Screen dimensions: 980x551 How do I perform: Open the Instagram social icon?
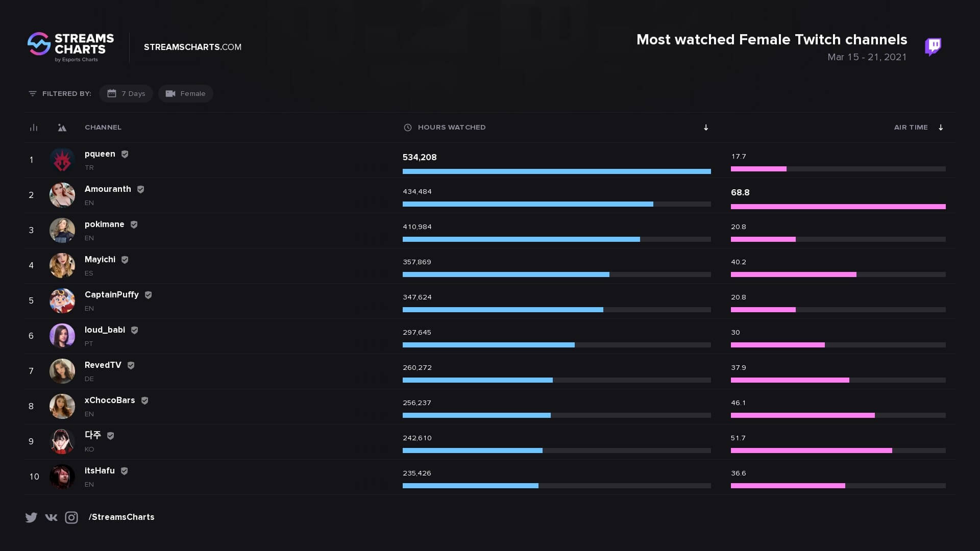click(71, 517)
